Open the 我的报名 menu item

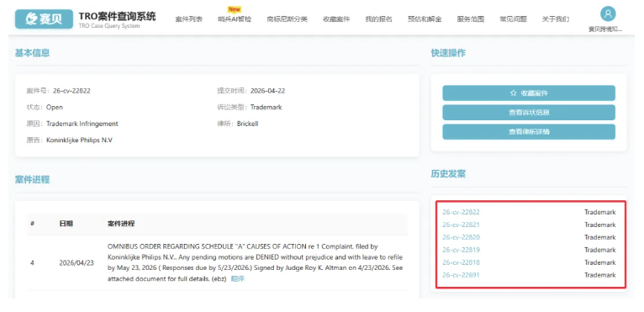[x=378, y=19]
